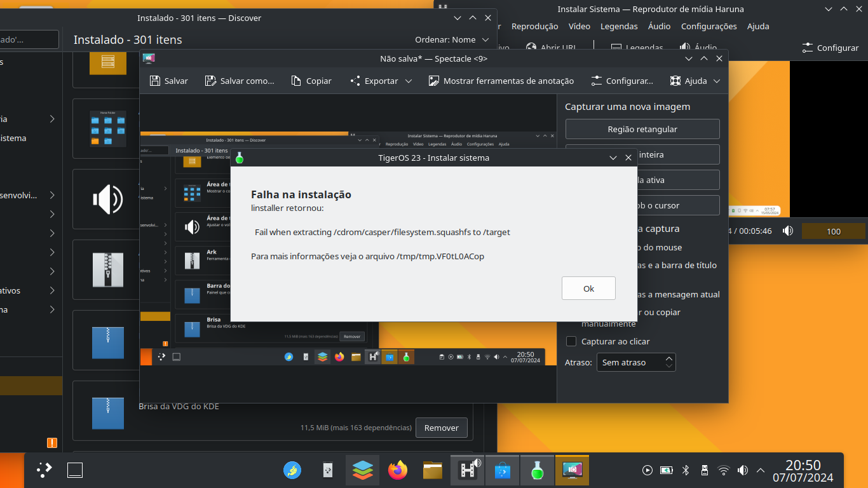Open the Bluetooth system tray icon
Image resolution: width=868 pixels, height=488 pixels.
[686, 470]
